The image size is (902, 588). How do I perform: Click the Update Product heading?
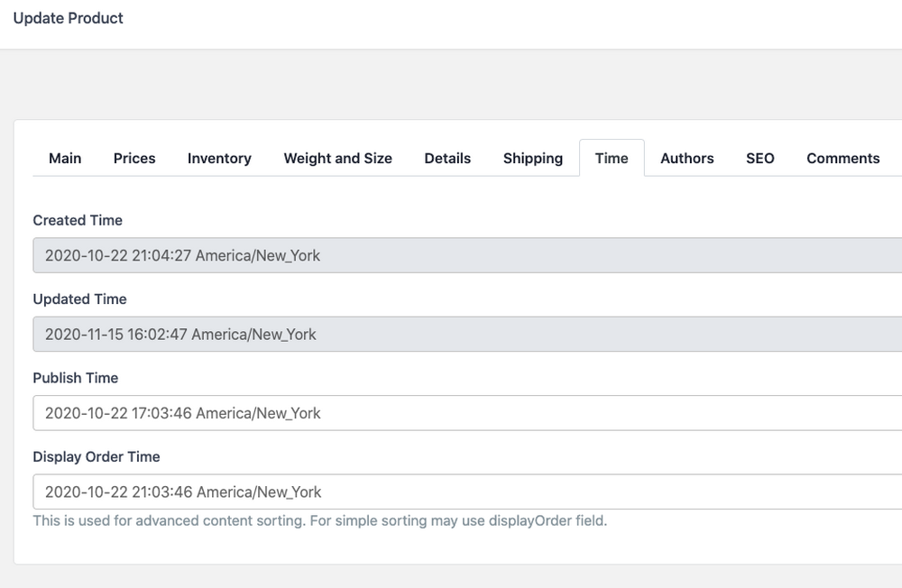point(68,18)
